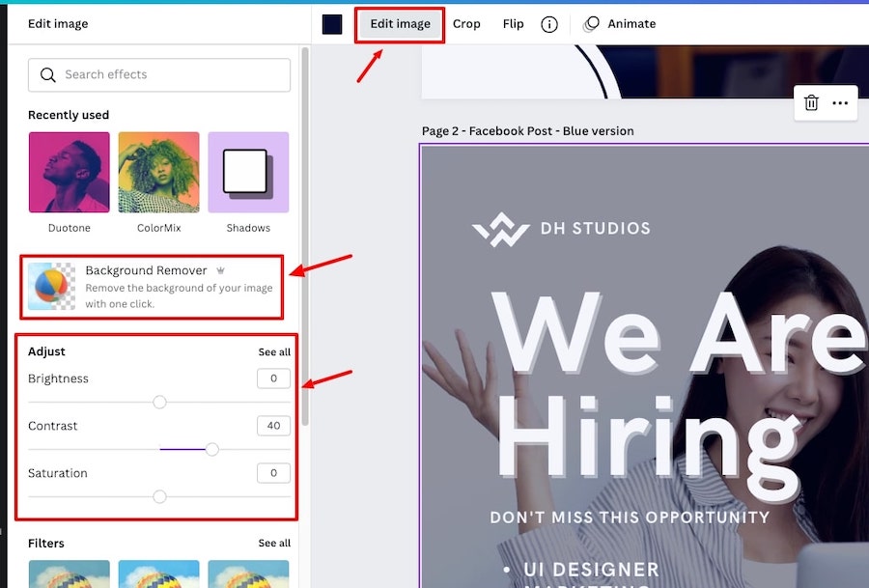
Task: Click the Contrast label
Action: pos(53,426)
